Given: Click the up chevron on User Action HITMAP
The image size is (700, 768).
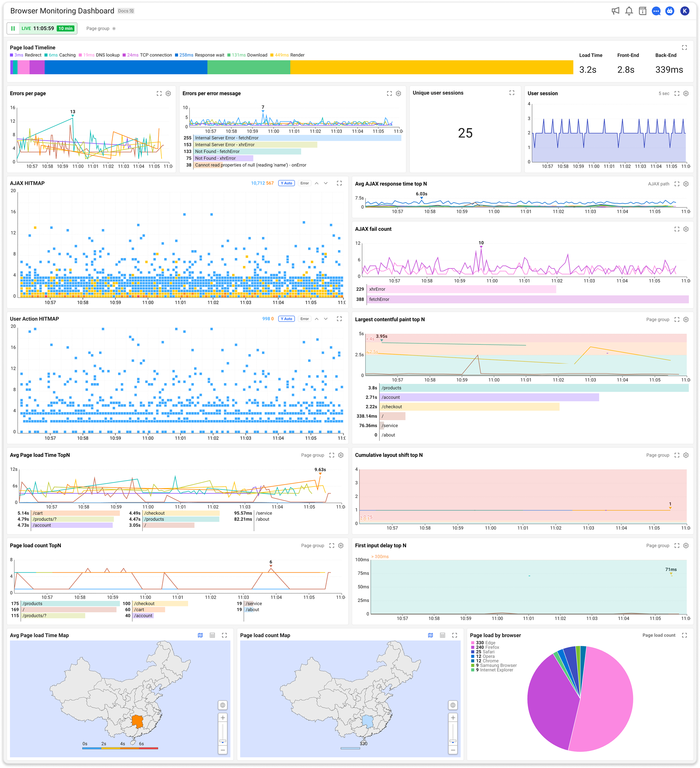Looking at the screenshot, I should (316, 319).
